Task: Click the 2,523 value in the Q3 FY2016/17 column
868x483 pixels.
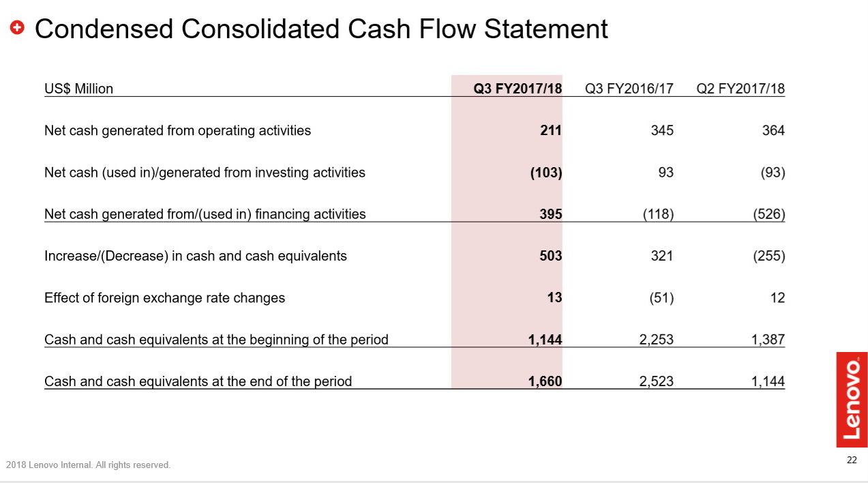Action: [x=656, y=381]
